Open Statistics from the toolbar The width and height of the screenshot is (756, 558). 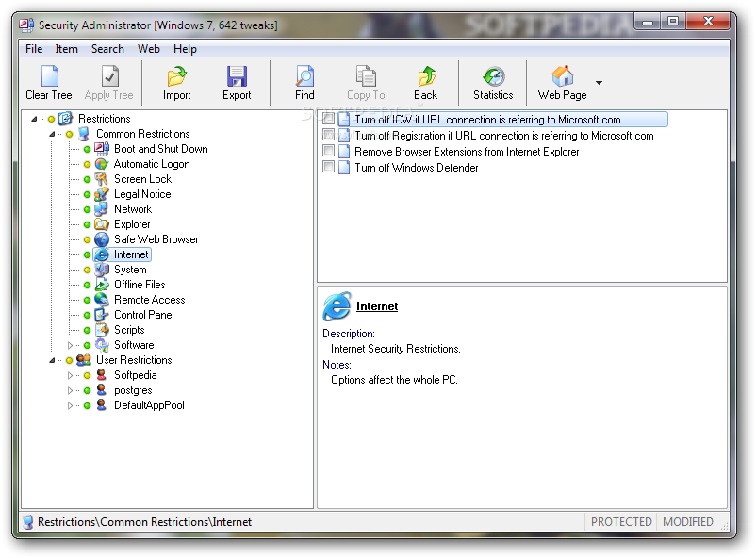click(494, 76)
